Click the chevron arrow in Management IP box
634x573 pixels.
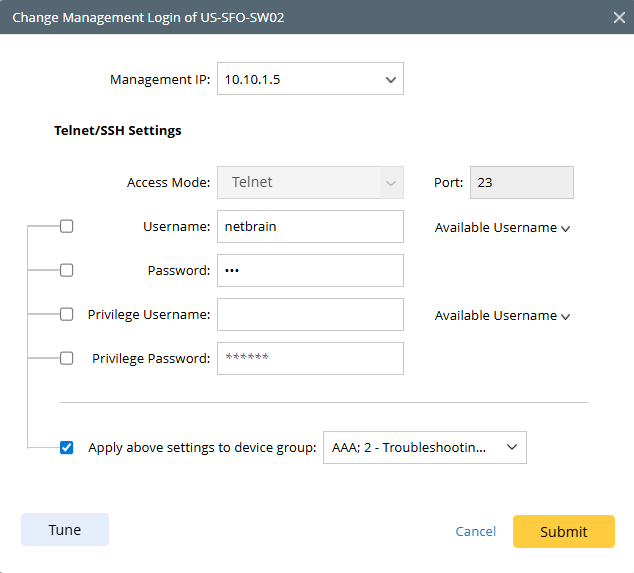(x=389, y=80)
